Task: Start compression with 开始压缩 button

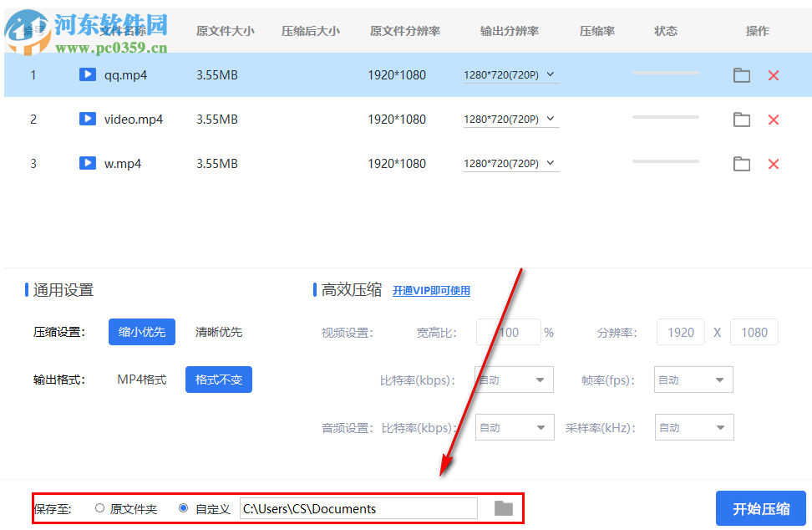Action: (x=760, y=507)
